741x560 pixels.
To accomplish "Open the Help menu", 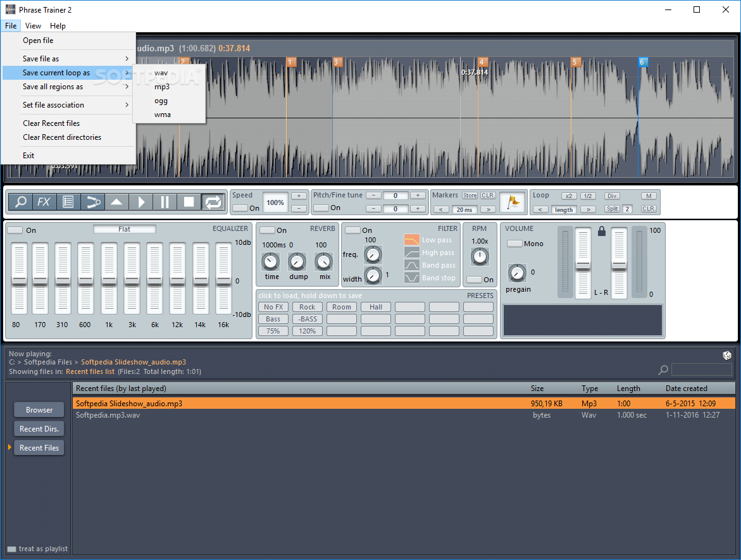I will [58, 26].
